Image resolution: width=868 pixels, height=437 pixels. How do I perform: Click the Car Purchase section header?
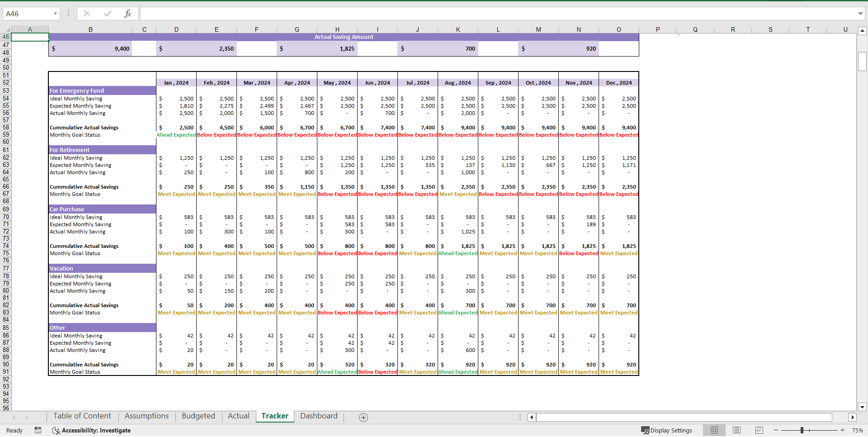pyautogui.click(x=102, y=209)
